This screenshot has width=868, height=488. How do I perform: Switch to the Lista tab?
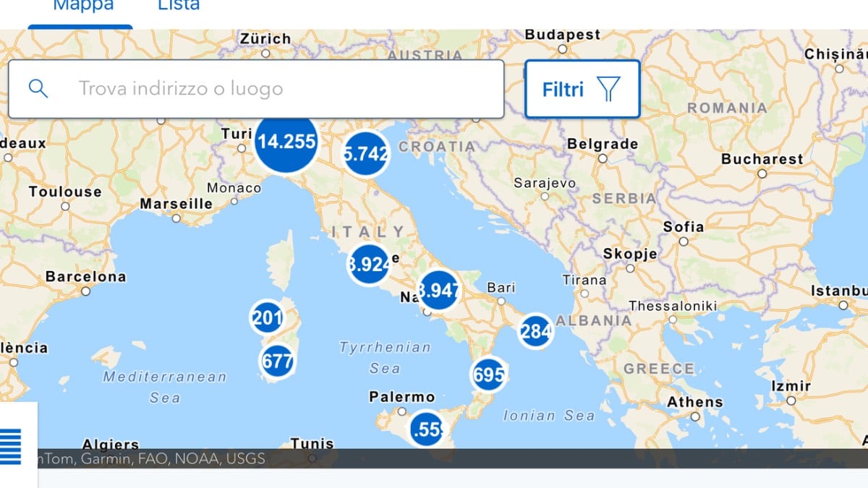coord(179,7)
